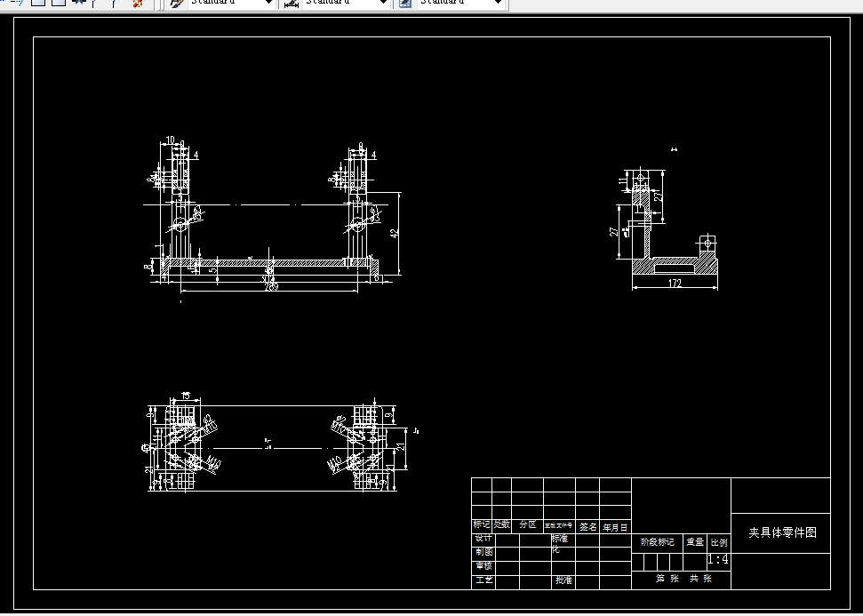Click the 标准化 label
The image size is (863, 616).
pyautogui.click(x=559, y=543)
